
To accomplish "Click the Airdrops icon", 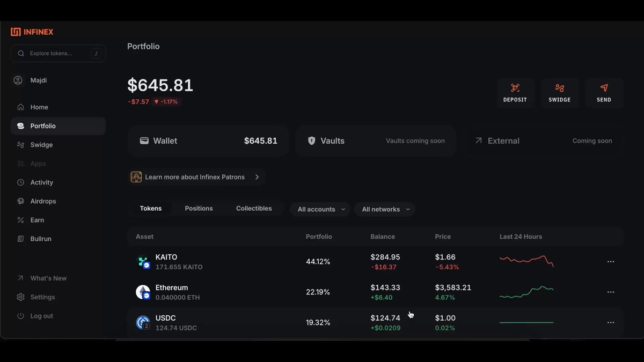I will [x=20, y=201].
